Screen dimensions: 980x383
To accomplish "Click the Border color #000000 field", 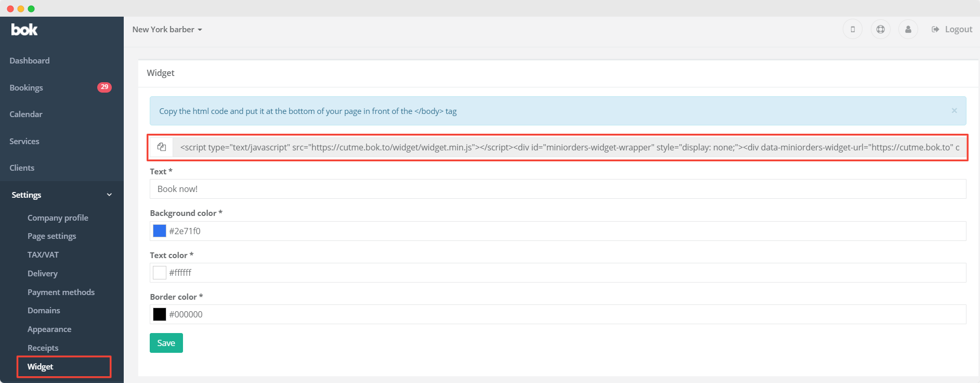I will (x=558, y=314).
